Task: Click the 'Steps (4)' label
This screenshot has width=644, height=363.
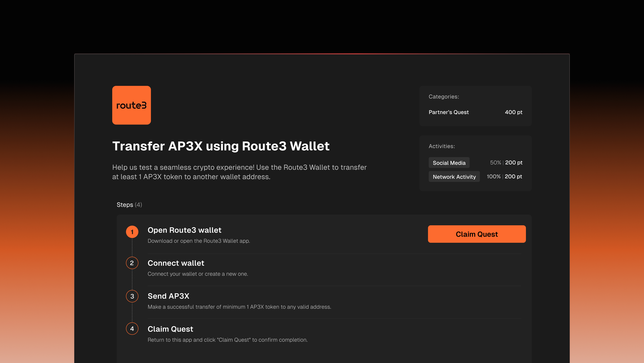Action: [x=129, y=205]
